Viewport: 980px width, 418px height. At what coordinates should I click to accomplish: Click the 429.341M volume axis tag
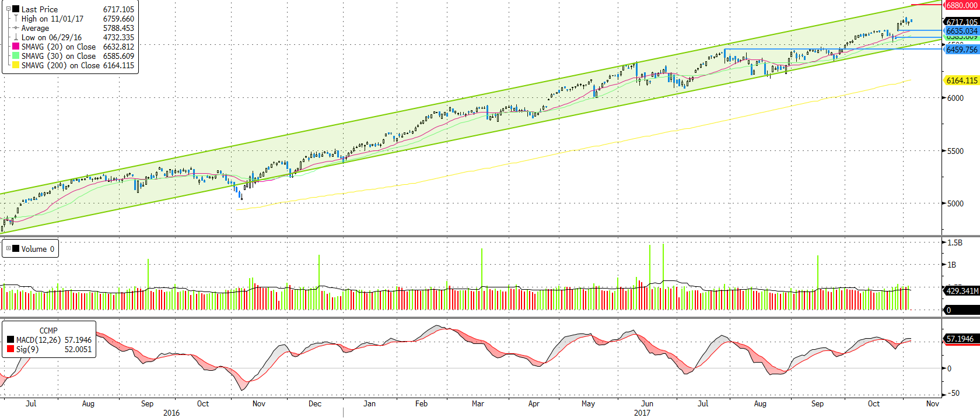click(x=961, y=291)
